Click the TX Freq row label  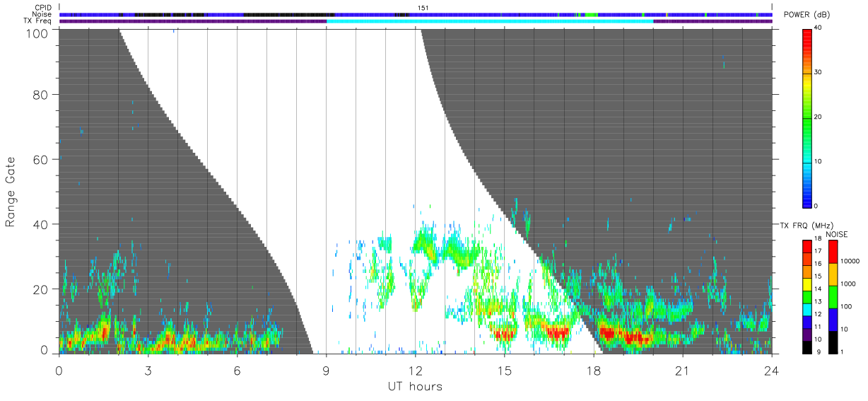pos(39,21)
